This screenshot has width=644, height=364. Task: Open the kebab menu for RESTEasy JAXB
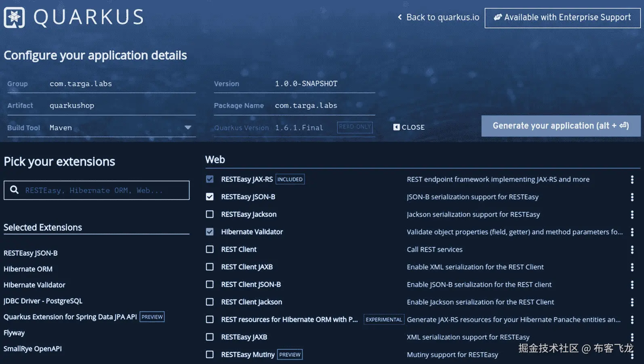click(632, 337)
